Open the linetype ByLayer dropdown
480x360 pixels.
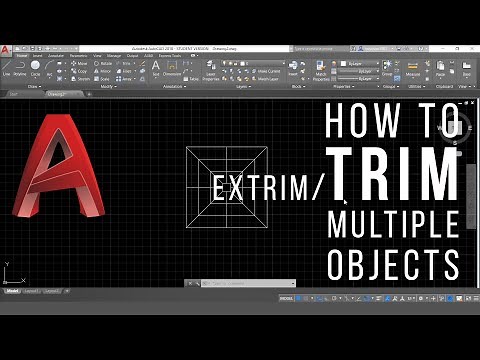[x=359, y=79]
